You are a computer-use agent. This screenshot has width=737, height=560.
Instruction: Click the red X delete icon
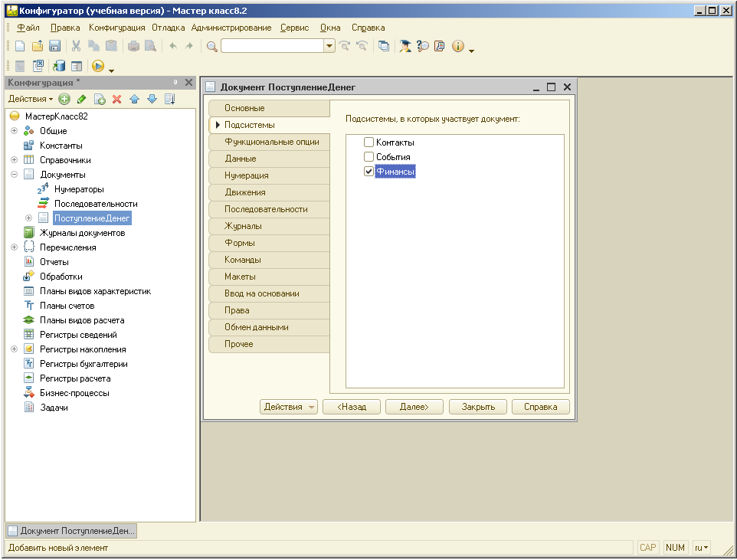116,99
